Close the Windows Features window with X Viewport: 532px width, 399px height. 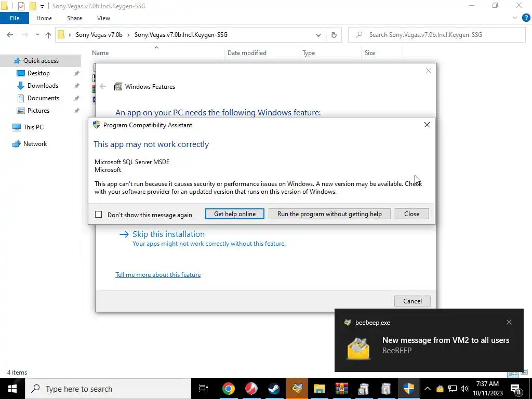(429, 71)
